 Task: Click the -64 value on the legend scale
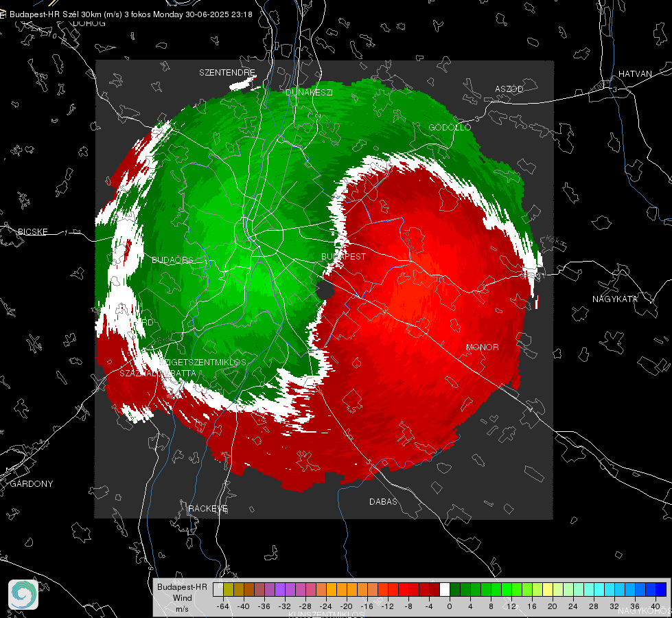pyautogui.click(x=223, y=606)
